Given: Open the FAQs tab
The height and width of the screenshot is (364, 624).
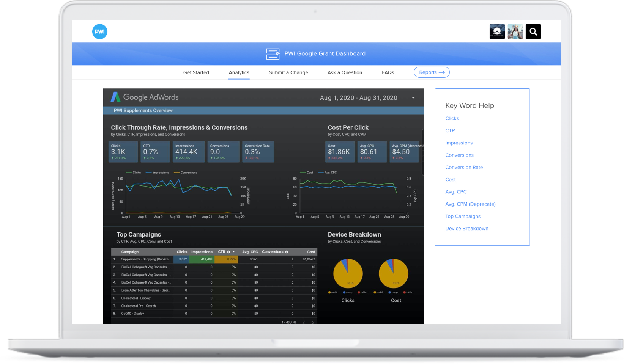Looking at the screenshot, I should (x=388, y=72).
